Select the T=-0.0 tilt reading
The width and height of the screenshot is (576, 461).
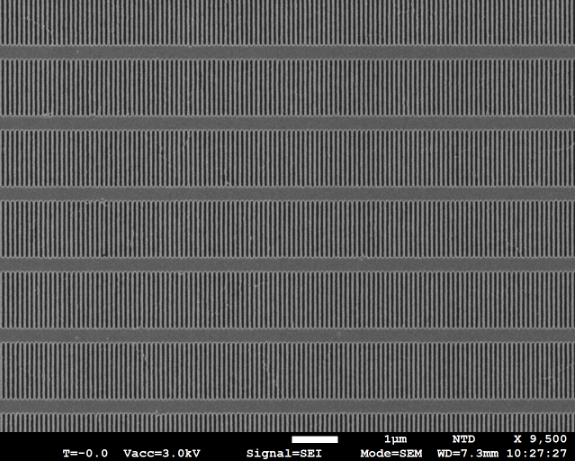coord(85,453)
